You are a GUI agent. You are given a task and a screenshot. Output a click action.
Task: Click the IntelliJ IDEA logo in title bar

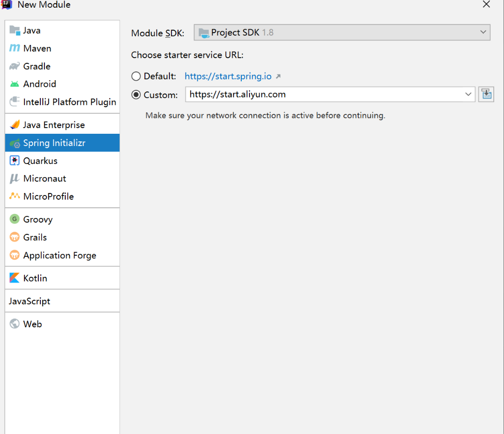coord(7,5)
